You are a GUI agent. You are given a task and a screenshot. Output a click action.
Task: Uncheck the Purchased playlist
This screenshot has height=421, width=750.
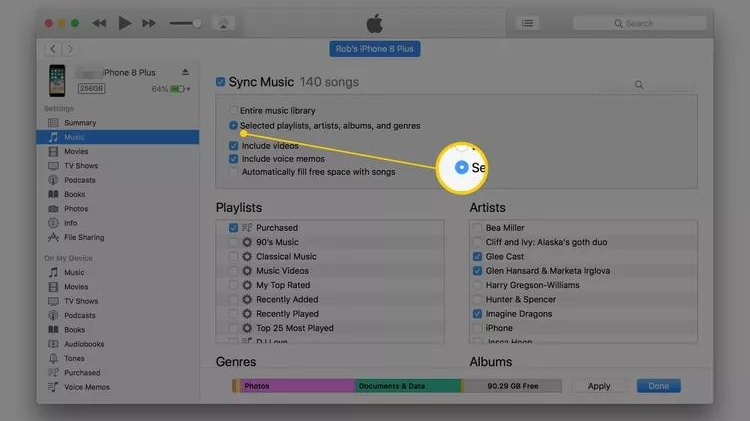(x=233, y=228)
